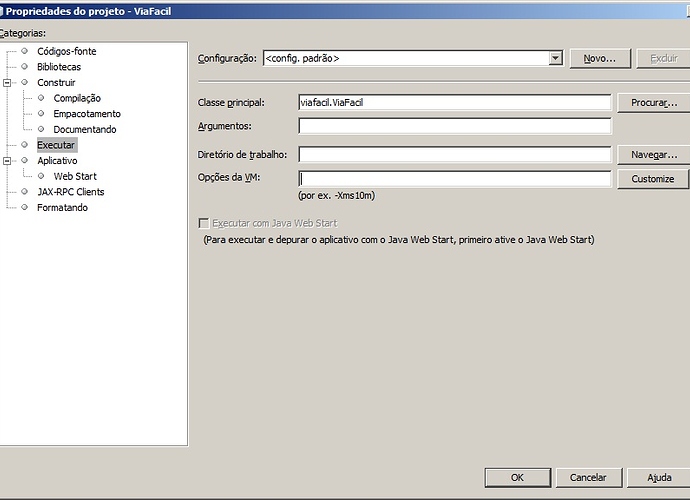Click the Códigos-fonte node bullet icon
Screen dimensions: 690x500
pyautogui.click(x=25, y=51)
